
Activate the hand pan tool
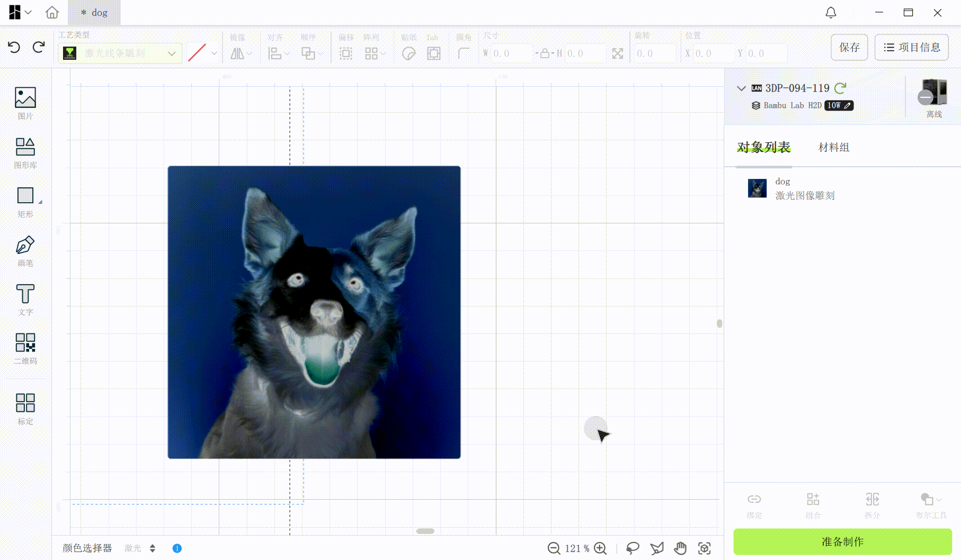[681, 548]
